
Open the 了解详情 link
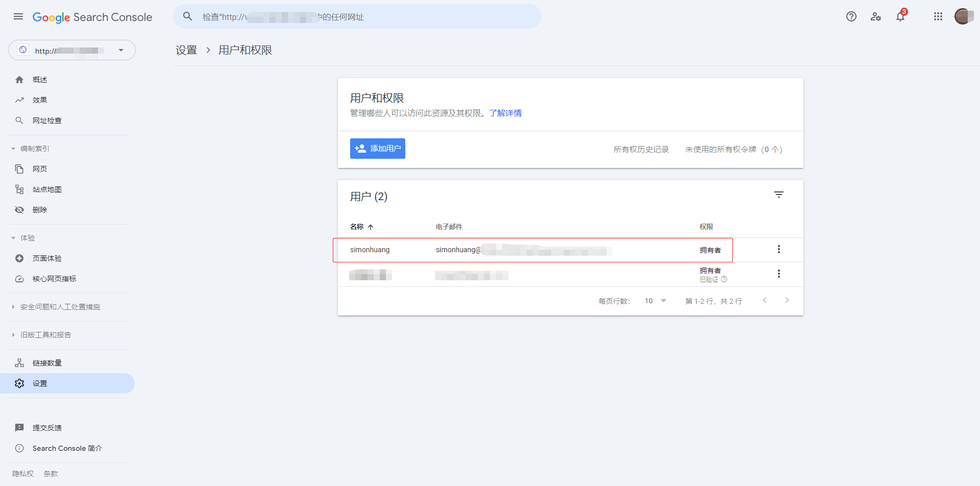(x=505, y=113)
